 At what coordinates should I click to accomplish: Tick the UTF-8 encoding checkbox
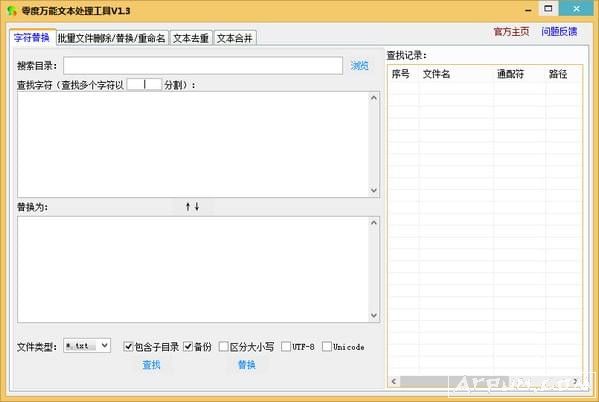pos(286,347)
